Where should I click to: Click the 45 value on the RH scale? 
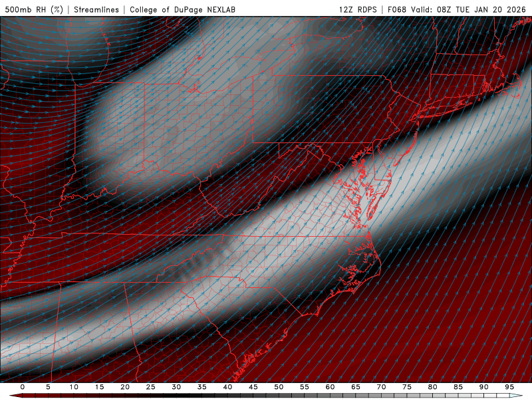coord(253,387)
